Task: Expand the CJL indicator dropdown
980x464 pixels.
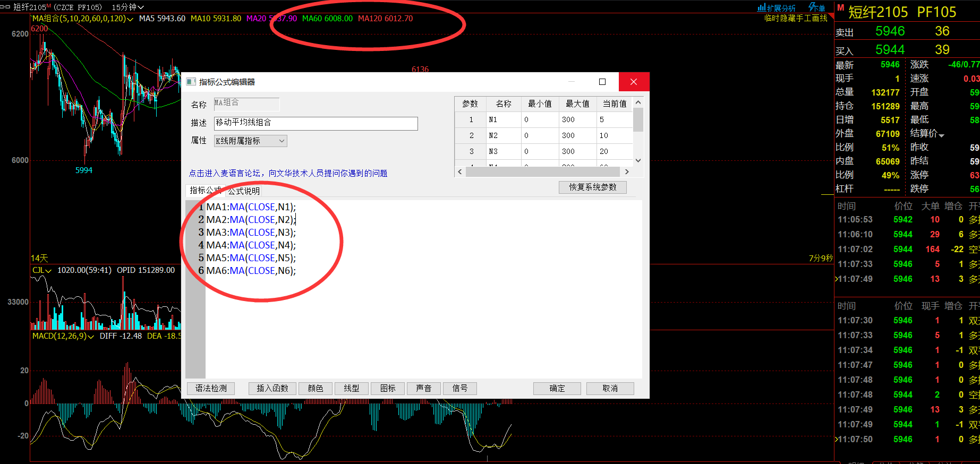Action: 48,270
